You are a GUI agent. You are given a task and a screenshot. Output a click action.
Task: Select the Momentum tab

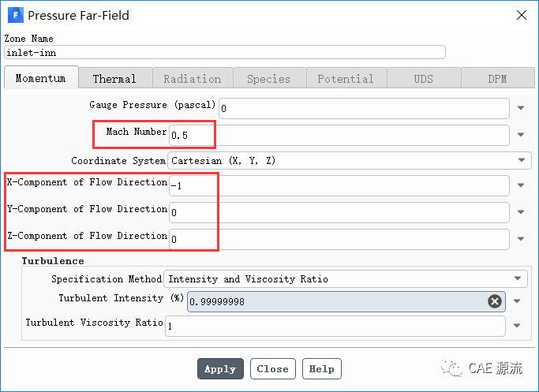point(41,78)
